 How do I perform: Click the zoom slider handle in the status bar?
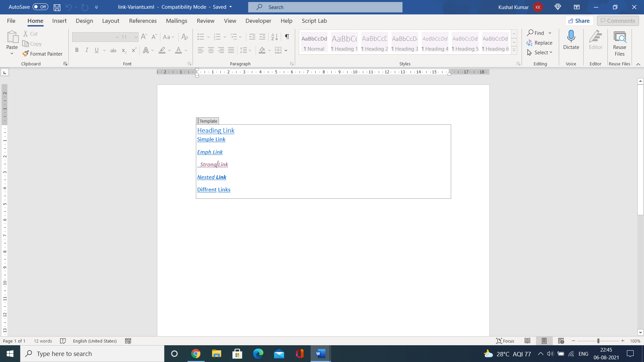click(x=598, y=341)
